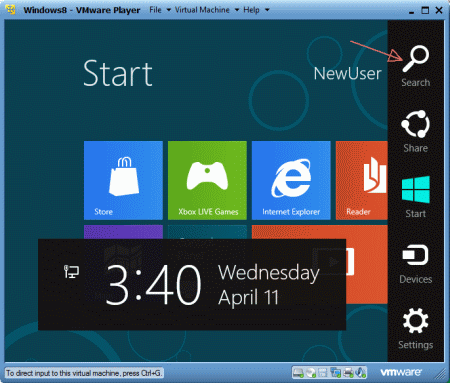Open the Share charm
Viewport: 450px width, 383px height.
[415, 131]
